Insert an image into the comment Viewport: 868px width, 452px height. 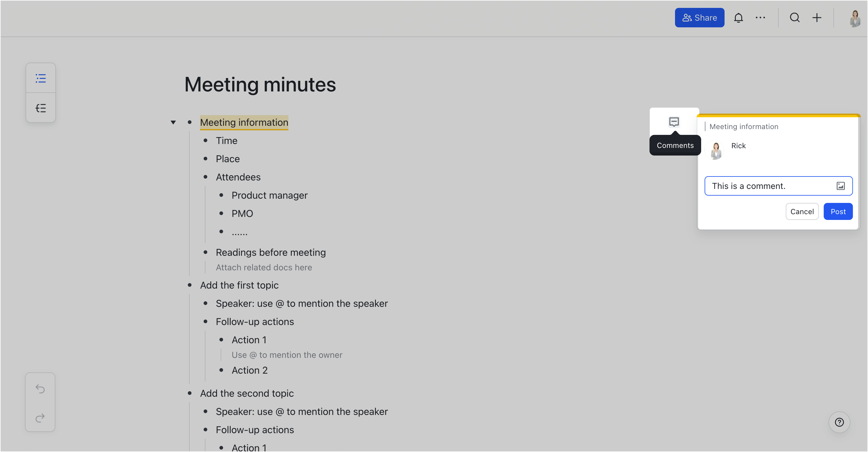[840, 186]
